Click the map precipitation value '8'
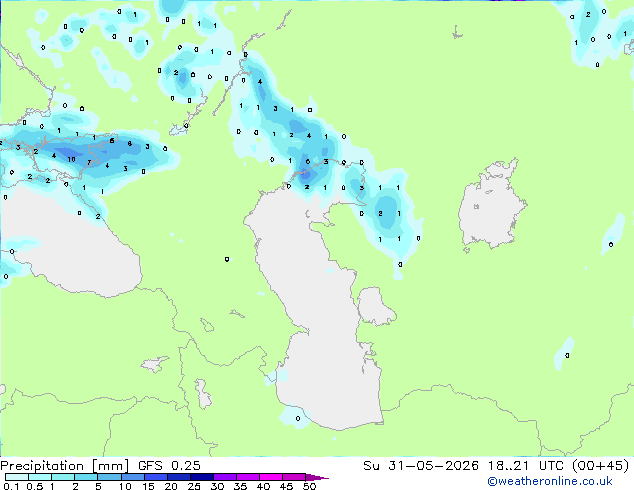Viewport: 634px width, 490px height. click(x=129, y=144)
